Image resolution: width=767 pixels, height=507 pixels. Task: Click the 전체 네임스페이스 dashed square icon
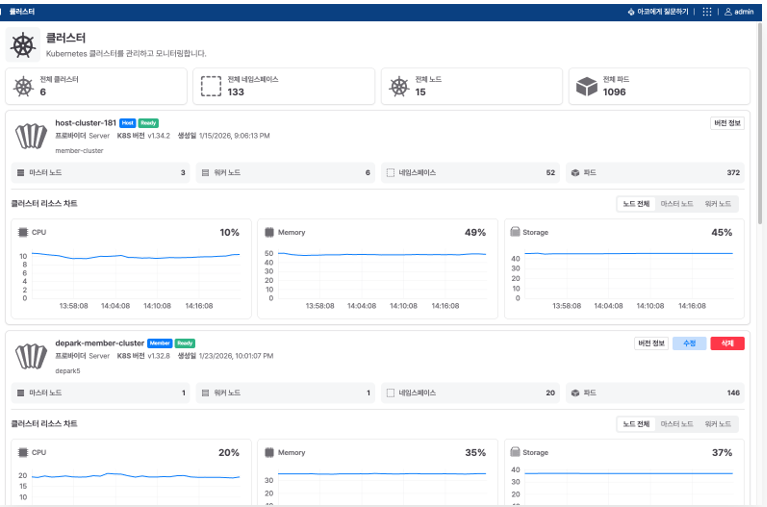[x=211, y=86]
